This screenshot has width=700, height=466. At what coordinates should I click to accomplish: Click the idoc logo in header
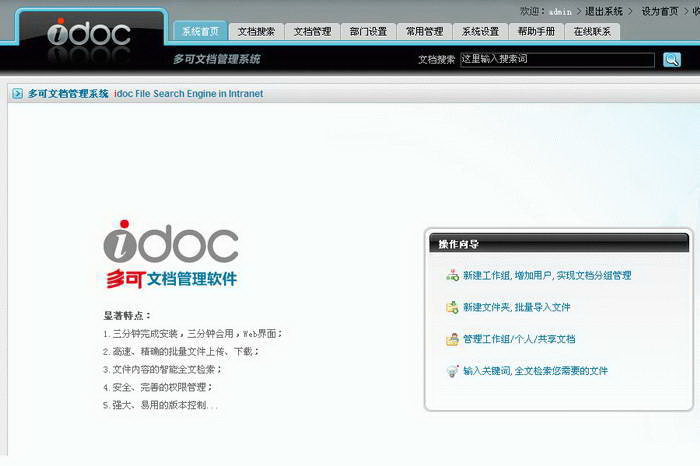tap(89, 33)
